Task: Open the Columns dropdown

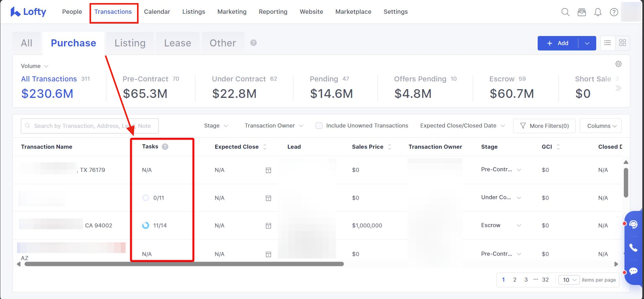Action: tap(601, 126)
